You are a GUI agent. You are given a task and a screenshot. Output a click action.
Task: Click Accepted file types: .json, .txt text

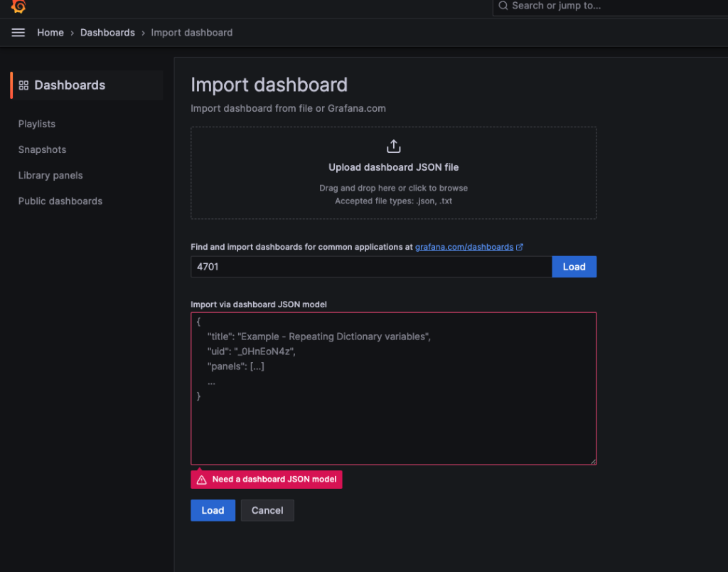click(393, 201)
